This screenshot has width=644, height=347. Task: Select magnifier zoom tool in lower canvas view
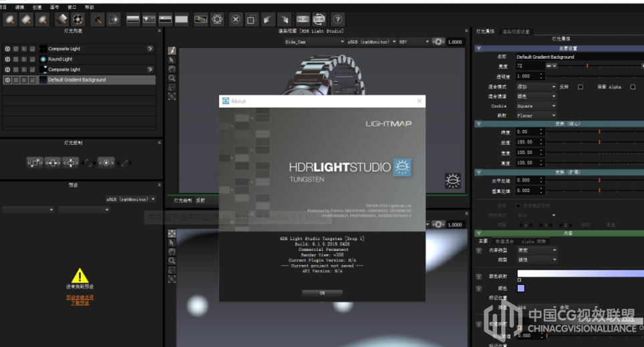(x=172, y=261)
